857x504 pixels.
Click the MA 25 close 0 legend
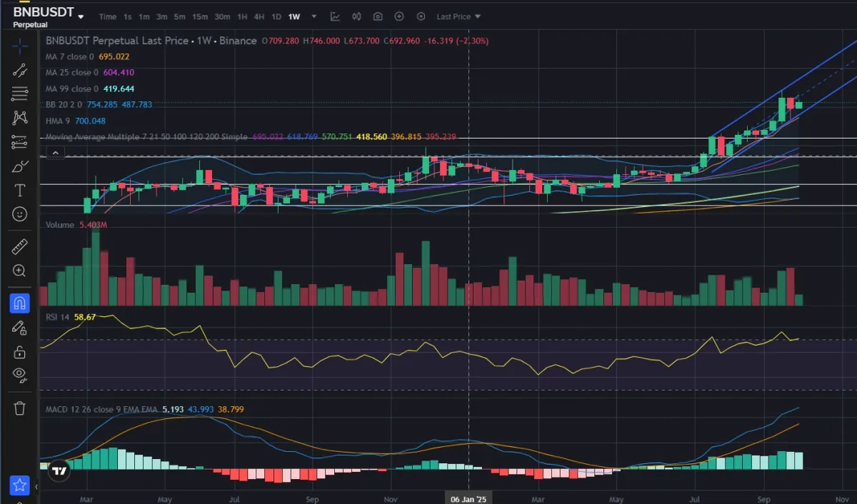71,72
